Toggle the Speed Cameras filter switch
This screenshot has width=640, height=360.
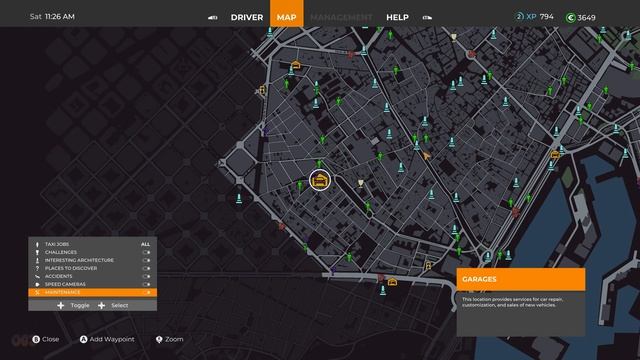(x=146, y=284)
